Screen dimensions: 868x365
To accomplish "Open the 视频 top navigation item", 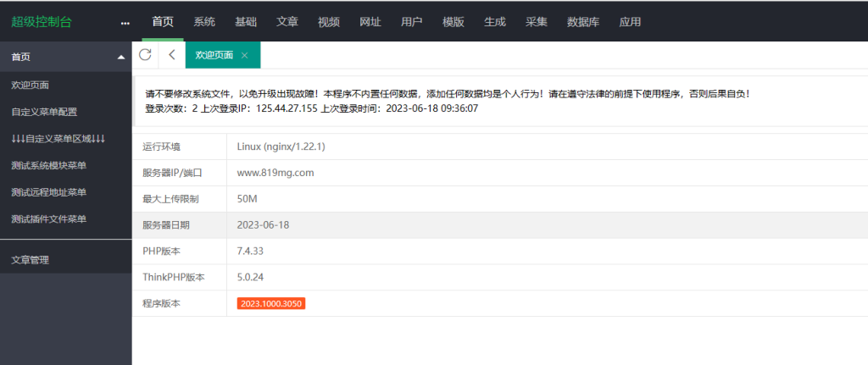I will (329, 22).
